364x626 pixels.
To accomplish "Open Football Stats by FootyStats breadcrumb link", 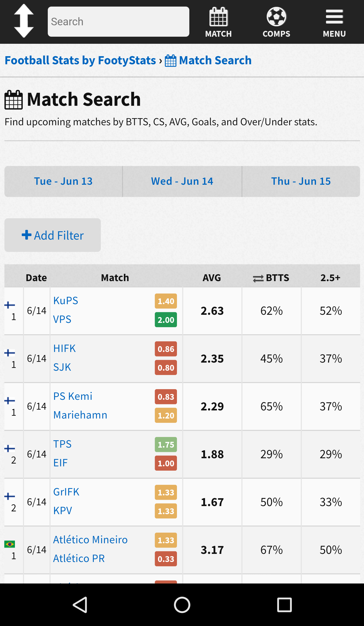I will tap(80, 60).
